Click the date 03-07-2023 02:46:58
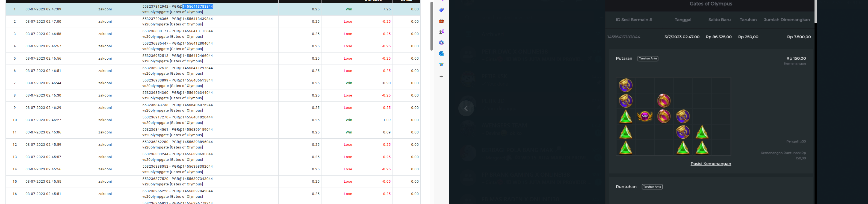 [x=43, y=34]
